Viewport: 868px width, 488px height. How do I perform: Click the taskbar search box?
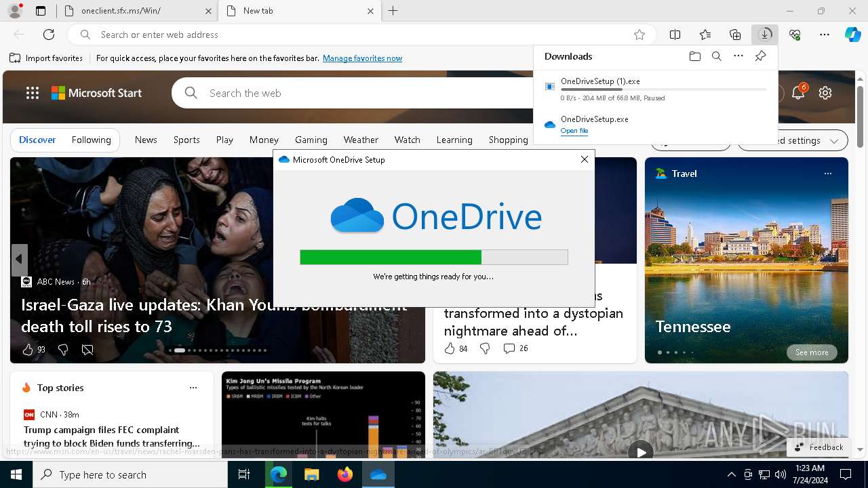pyautogui.click(x=130, y=474)
